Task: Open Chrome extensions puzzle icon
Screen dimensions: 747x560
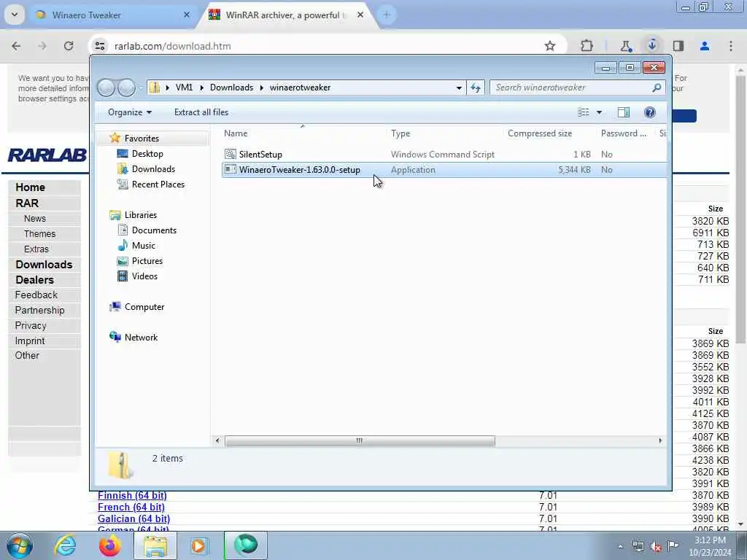Action: (x=587, y=46)
